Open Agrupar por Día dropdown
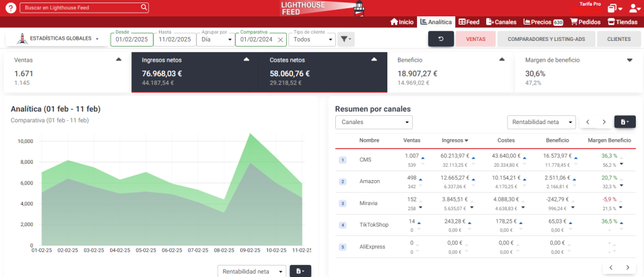 pyautogui.click(x=216, y=40)
